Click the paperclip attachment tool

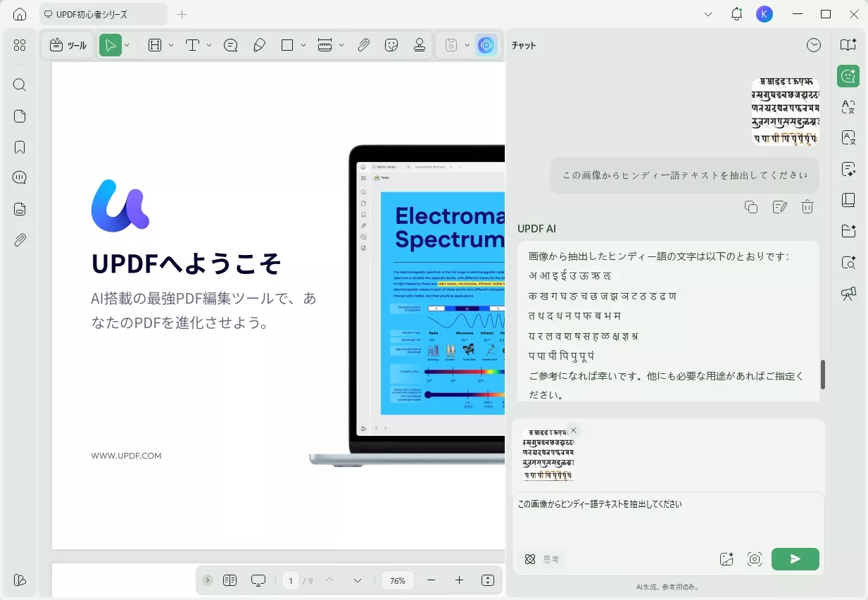coord(363,44)
